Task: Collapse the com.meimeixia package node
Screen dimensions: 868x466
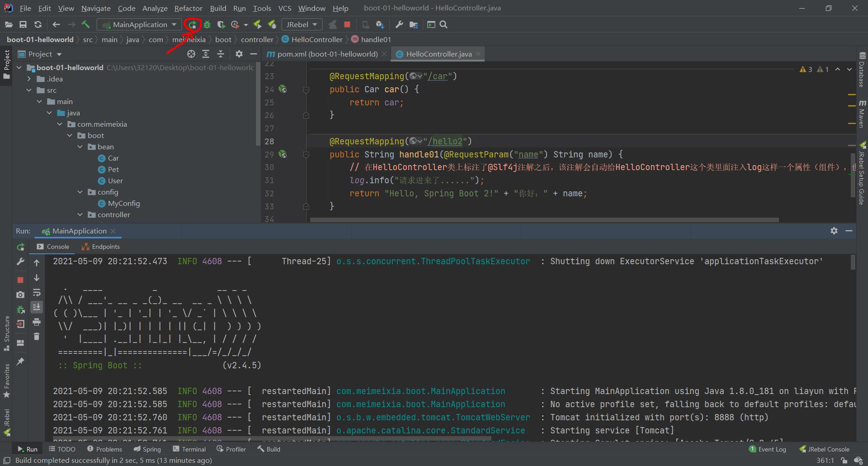Action: [60, 124]
